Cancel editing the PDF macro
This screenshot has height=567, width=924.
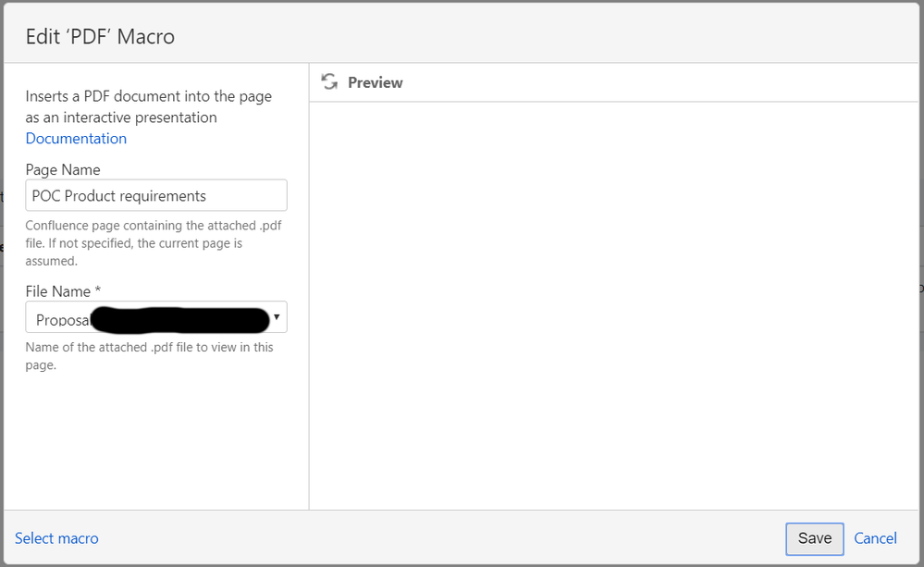point(874,538)
